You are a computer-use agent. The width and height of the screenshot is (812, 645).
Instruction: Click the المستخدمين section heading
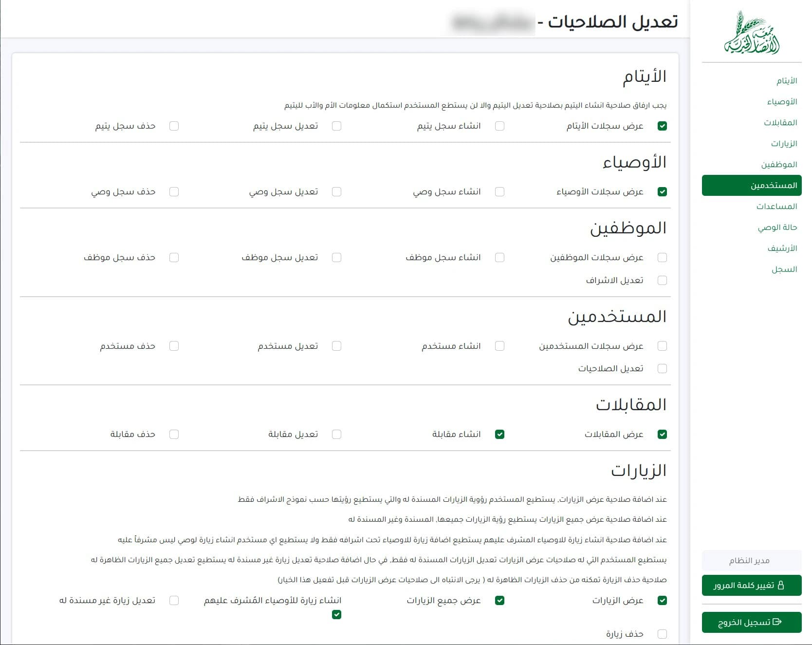(617, 317)
